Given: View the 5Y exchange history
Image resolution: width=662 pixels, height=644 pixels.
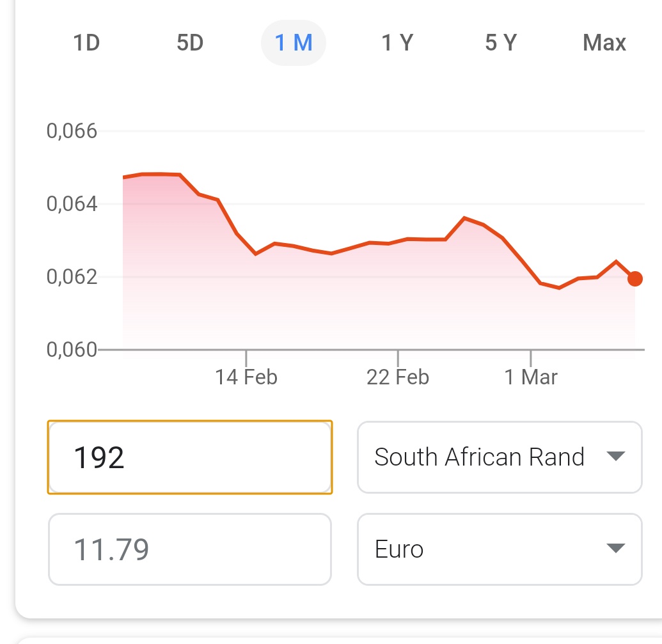Looking at the screenshot, I should [500, 42].
